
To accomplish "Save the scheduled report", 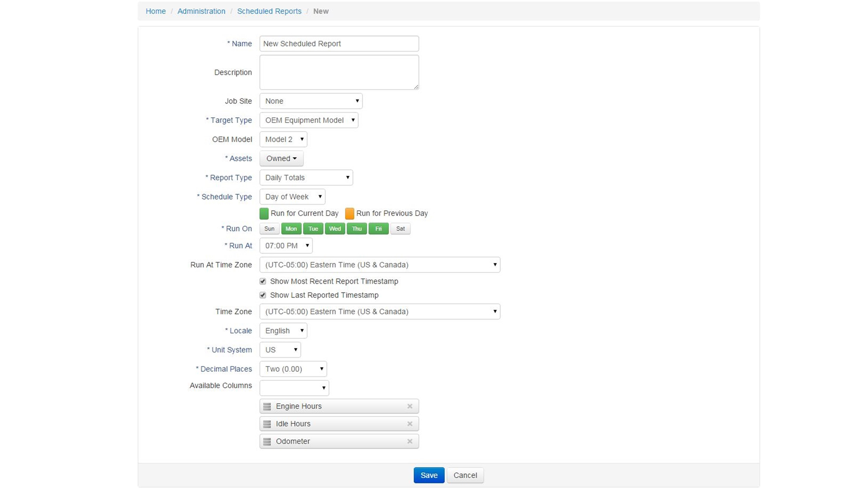I will [429, 475].
